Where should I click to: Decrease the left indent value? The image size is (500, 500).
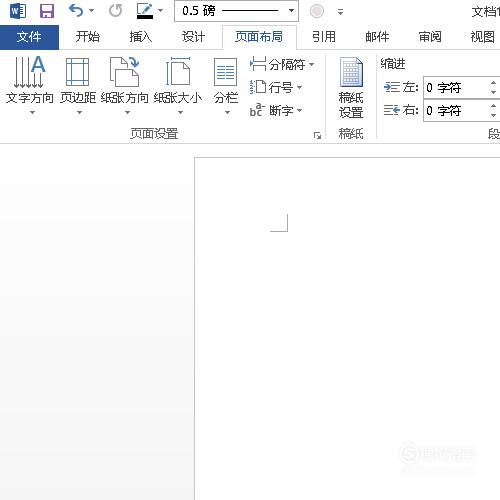[x=494, y=93]
